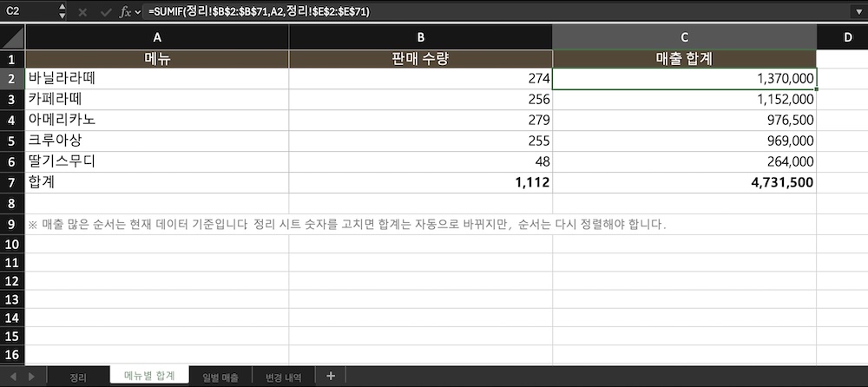Confirm formula entry with the checkmark icon
This screenshot has height=387, width=868.
tap(106, 11)
